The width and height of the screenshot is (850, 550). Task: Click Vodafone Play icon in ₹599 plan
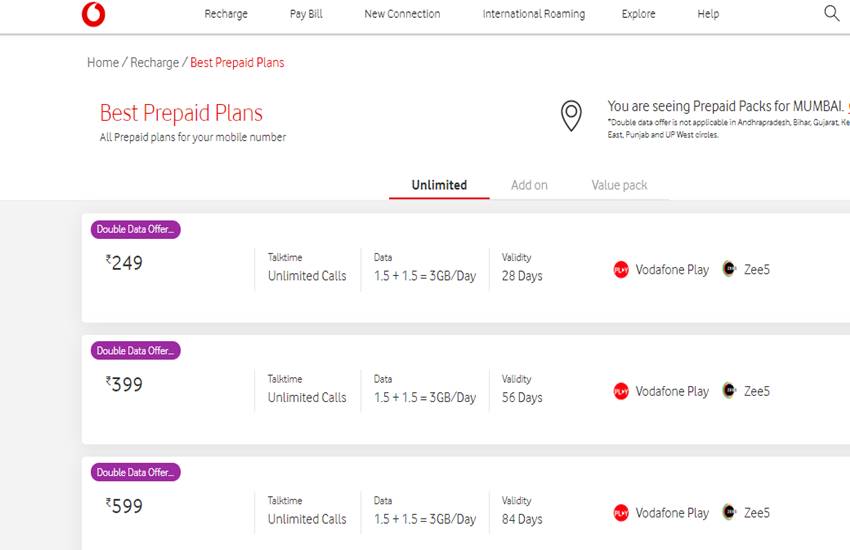coord(621,513)
